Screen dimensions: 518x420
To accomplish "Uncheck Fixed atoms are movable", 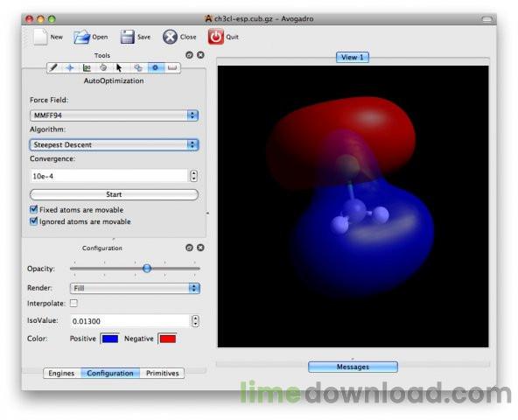I will [33, 209].
